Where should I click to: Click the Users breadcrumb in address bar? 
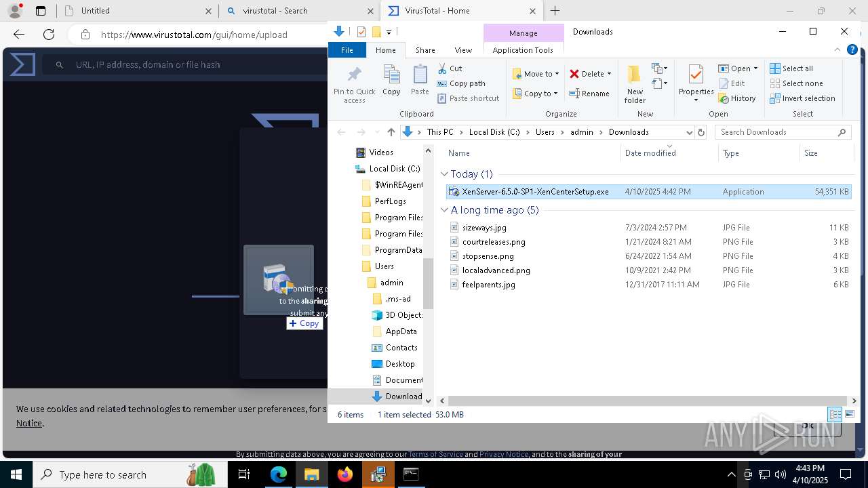pos(545,132)
